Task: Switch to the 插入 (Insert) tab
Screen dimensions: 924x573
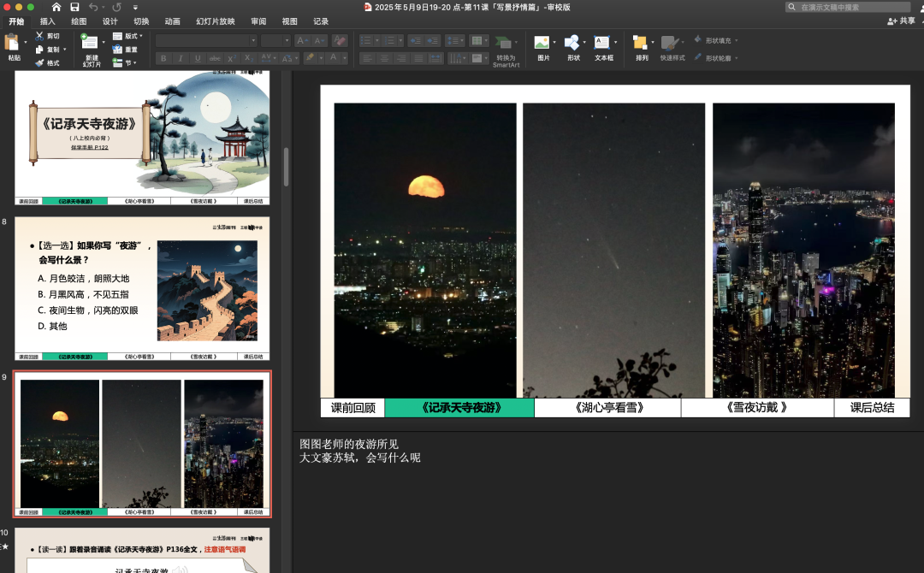Action: (47, 21)
